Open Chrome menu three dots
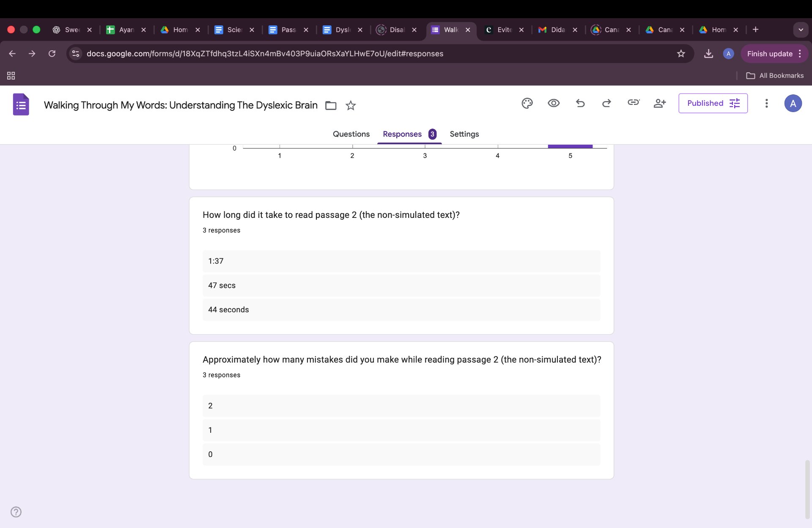The height and width of the screenshot is (528, 812). (x=800, y=54)
